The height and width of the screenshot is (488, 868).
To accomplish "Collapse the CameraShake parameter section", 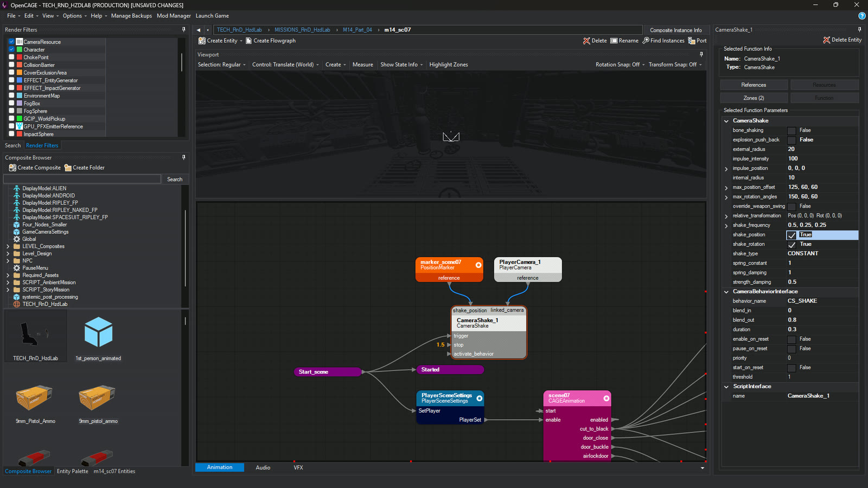I will (x=726, y=121).
